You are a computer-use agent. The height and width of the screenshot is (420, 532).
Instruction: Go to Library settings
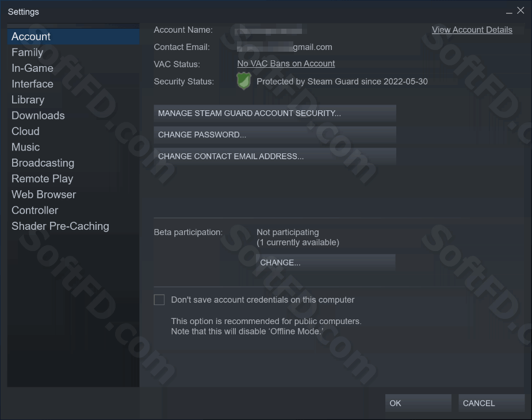point(73,99)
